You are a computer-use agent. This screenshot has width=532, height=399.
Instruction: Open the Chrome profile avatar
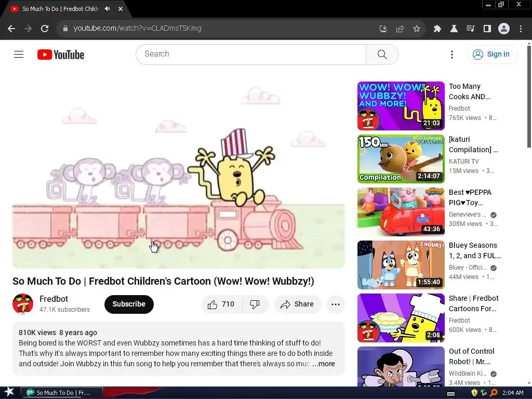coord(504,29)
